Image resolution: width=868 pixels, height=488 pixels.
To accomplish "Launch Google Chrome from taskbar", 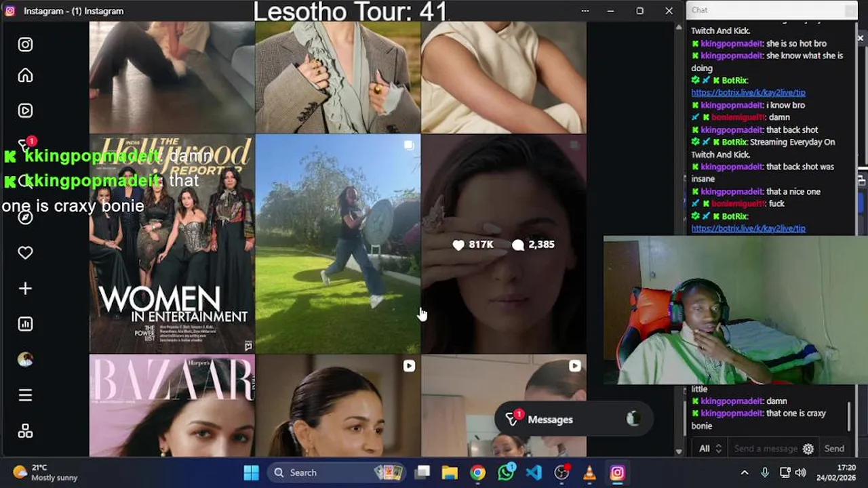I will click(478, 472).
